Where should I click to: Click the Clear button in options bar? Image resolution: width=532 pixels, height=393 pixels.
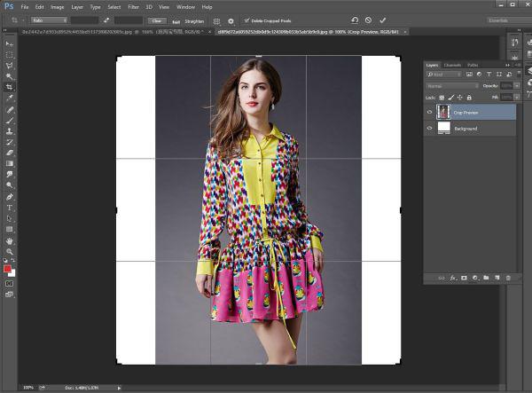pyautogui.click(x=157, y=20)
